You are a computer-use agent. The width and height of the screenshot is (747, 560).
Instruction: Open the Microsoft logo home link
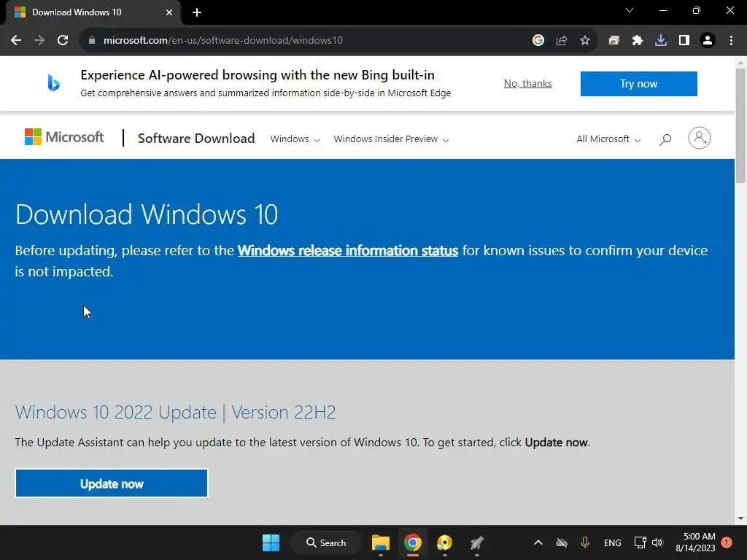pos(64,137)
